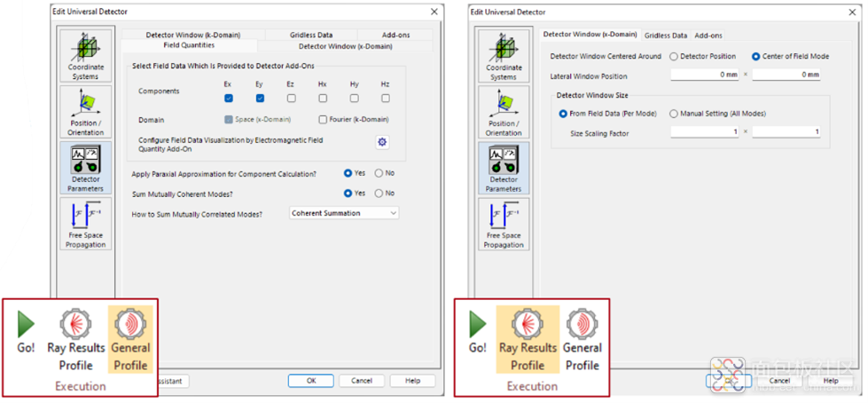
Task: Choose General Profile in left Execution panel
Action: coord(130,339)
